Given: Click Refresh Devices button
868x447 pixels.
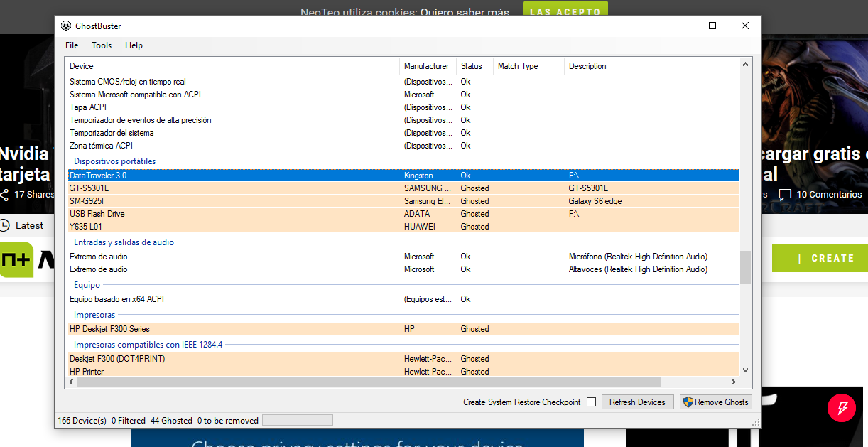Looking at the screenshot, I should (x=637, y=402).
